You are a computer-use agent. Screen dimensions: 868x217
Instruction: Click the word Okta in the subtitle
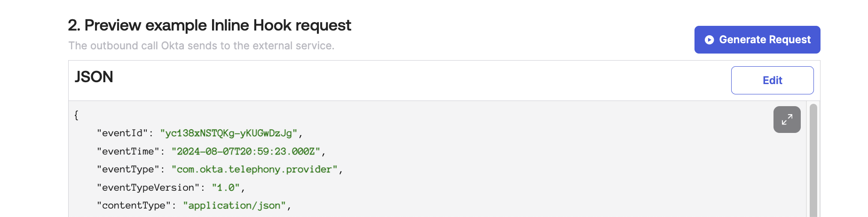pyautogui.click(x=173, y=46)
